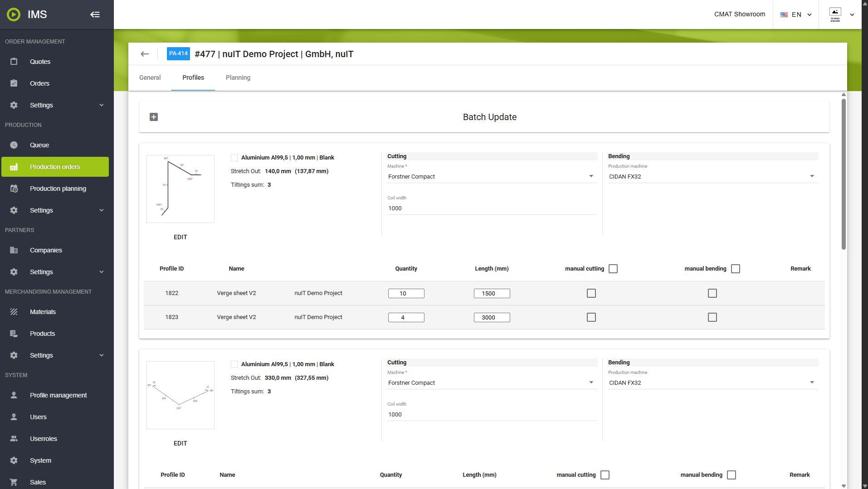This screenshot has width=868, height=489.
Task: Switch to the Profiles tab
Action: coord(193,77)
